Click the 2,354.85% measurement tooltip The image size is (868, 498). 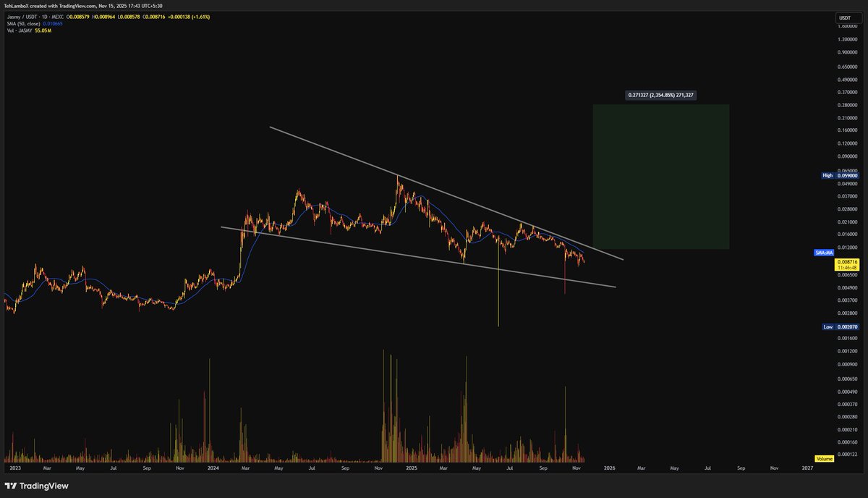661,95
